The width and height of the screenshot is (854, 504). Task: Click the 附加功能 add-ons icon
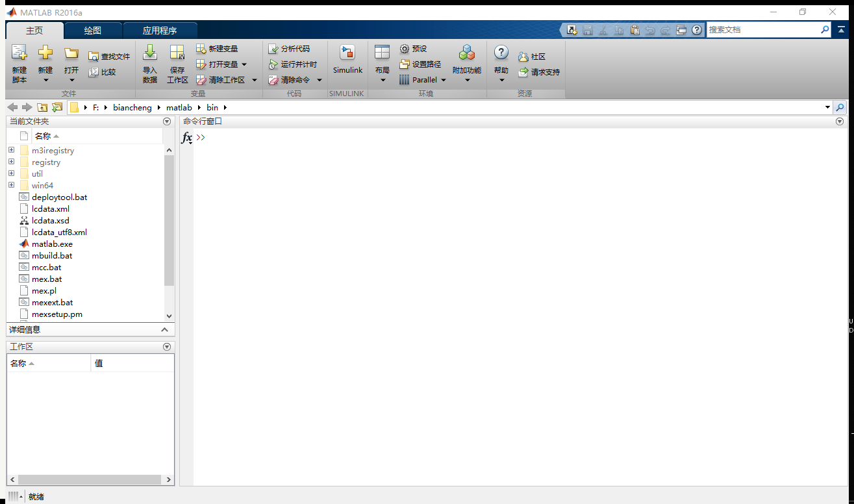[x=467, y=53]
